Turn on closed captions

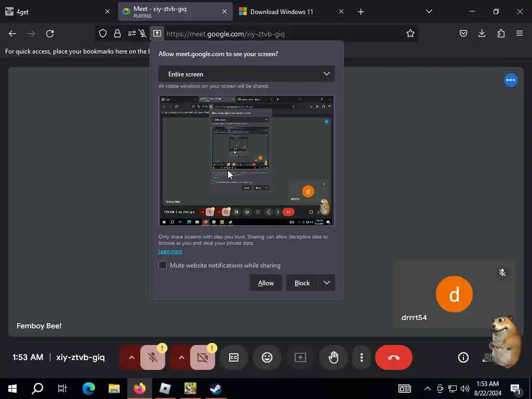(x=234, y=357)
